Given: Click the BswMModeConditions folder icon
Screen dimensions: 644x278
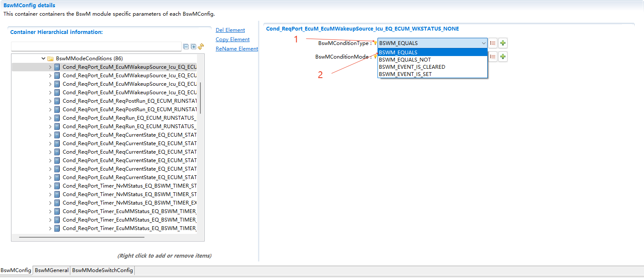Looking at the screenshot, I should pyautogui.click(x=50, y=59).
